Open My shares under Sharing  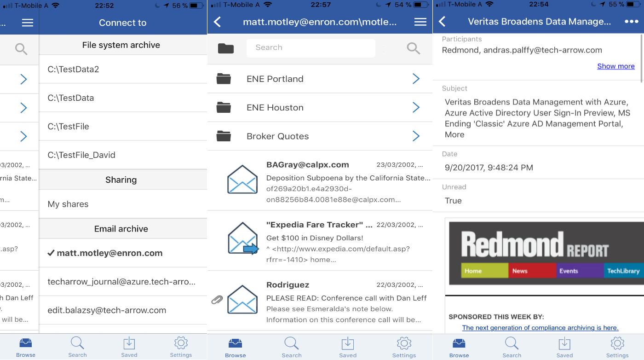(68, 204)
